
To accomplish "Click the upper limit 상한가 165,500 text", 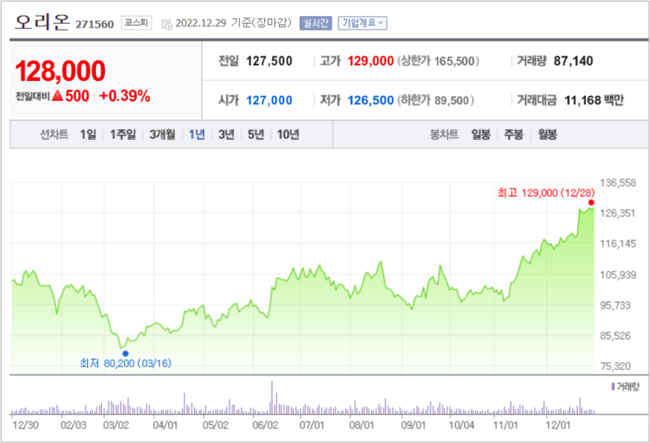I will pyautogui.click(x=439, y=61).
